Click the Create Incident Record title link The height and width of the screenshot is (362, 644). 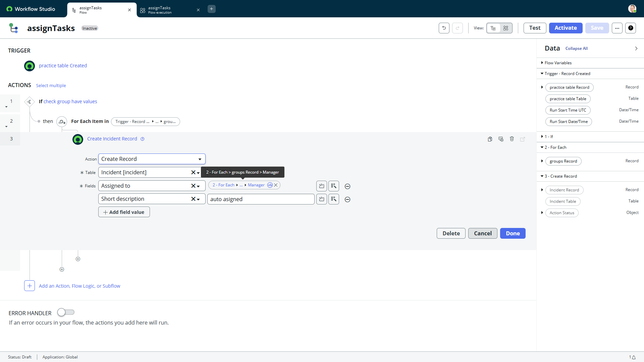[x=112, y=139]
